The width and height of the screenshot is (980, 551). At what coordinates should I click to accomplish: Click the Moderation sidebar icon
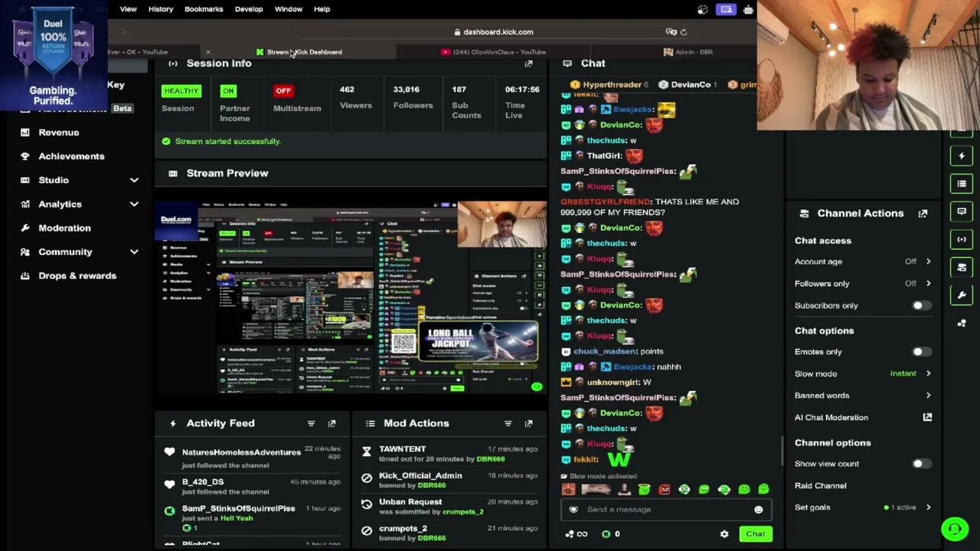pyautogui.click(x=25, y=228)
